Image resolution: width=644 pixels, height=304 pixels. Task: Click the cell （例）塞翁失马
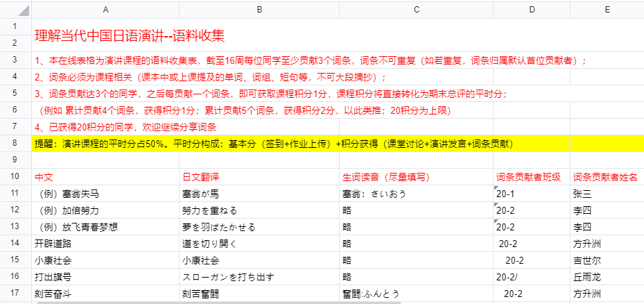click(x=105, y=194)
